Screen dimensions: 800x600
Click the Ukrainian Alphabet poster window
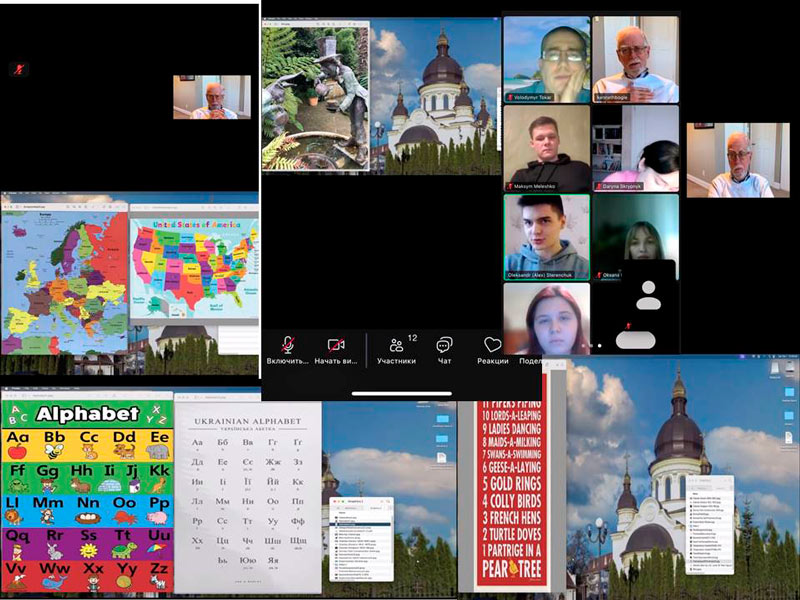248,497
